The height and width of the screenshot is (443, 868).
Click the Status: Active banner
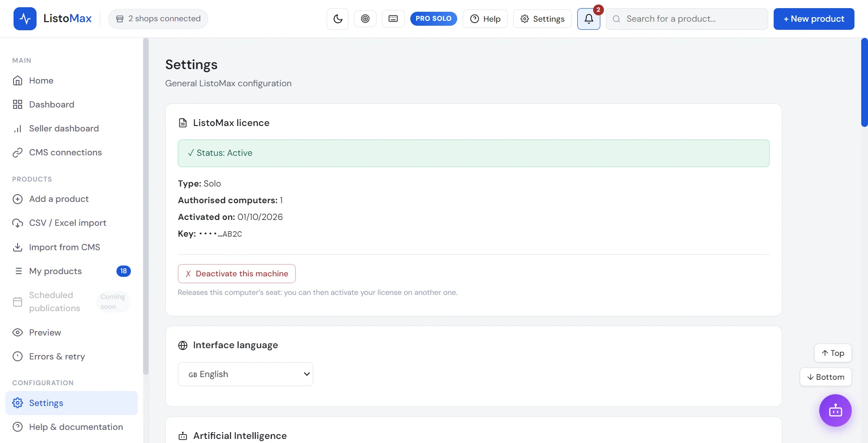click(x=473, y=153)
